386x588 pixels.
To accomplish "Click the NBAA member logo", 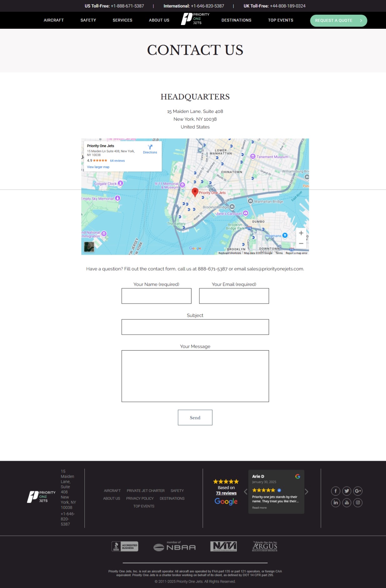I will (174, 546).
